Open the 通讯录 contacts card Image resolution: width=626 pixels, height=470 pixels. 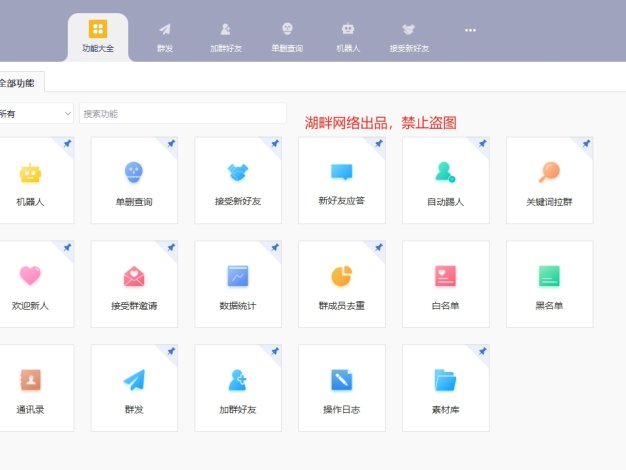[36, 388]
